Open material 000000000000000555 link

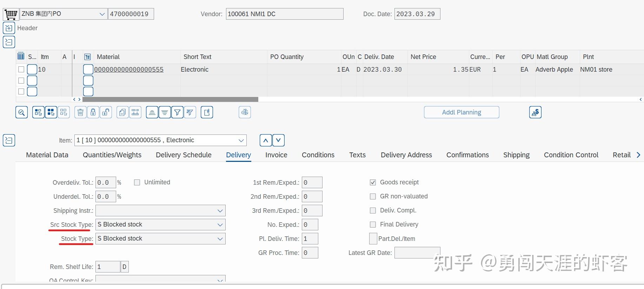[x=129, y=70]
